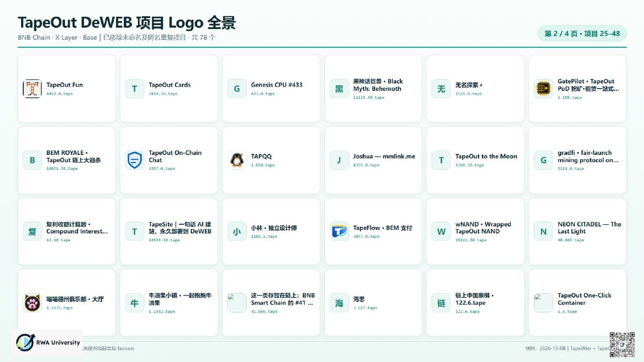The width and height of the screenshot is (644, 362).
Task: Select the "TapeOut to the Moon" title
Action: (x=486, y=156)
